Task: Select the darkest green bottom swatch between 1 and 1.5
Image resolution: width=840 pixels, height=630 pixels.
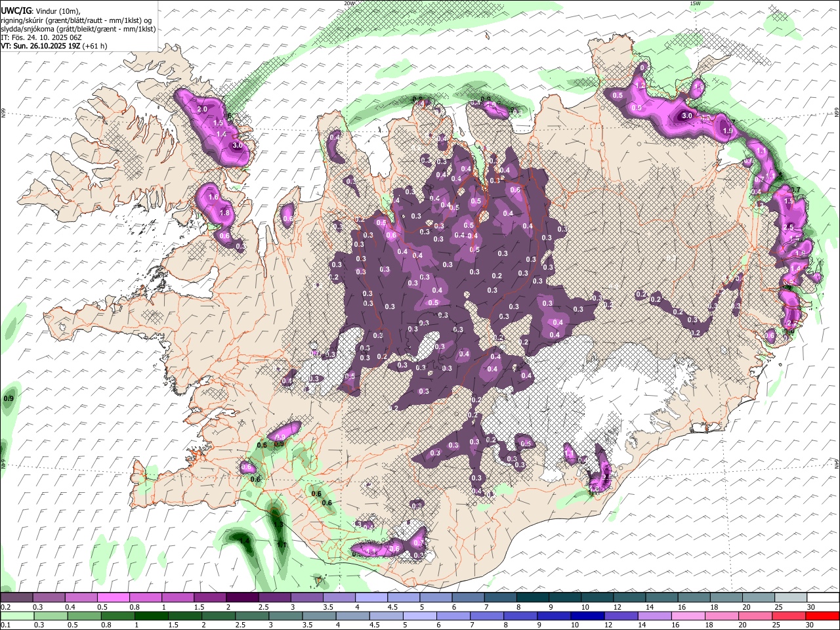Action: pyautogui.click(x=150, y=616)
